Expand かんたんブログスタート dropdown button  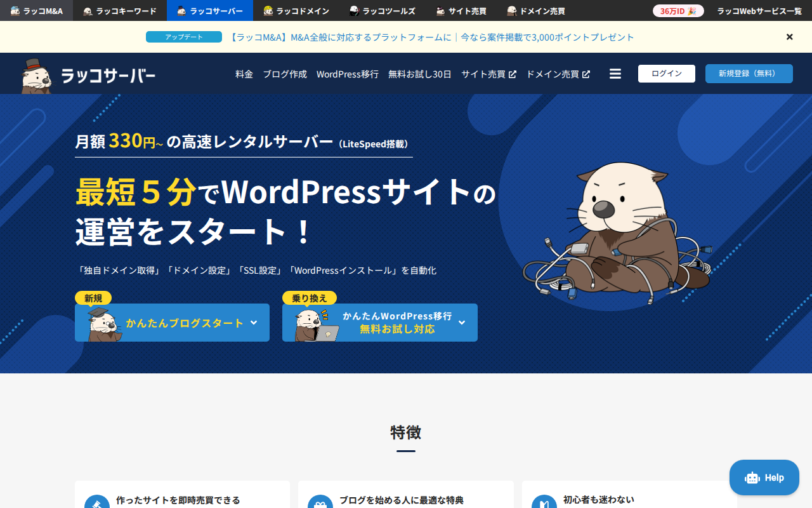tap(172, 323)
